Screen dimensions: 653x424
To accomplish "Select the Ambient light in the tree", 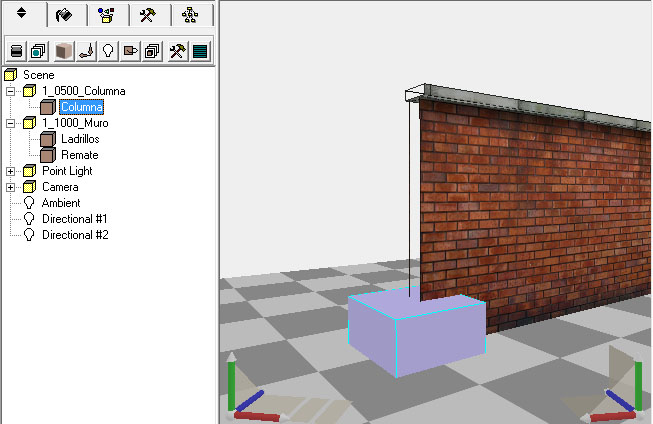I will point(61,203).
